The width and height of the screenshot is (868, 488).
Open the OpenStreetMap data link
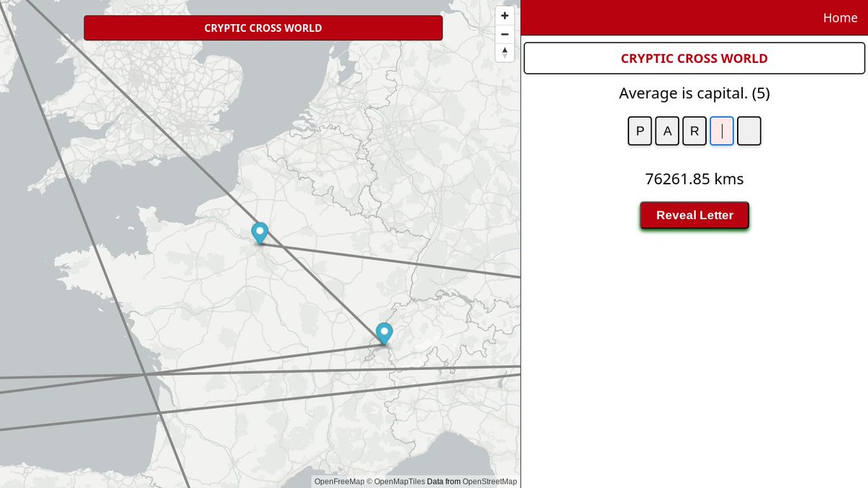pyautogui.click(x=488, y=480)
